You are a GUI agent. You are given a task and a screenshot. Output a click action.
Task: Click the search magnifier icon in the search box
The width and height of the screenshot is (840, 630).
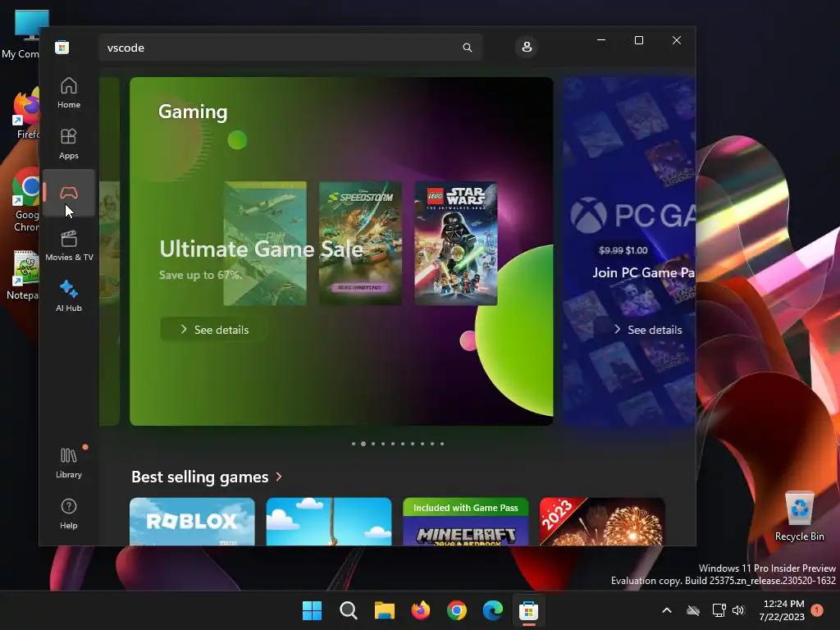pyautogui.click(x=467, y=48)
